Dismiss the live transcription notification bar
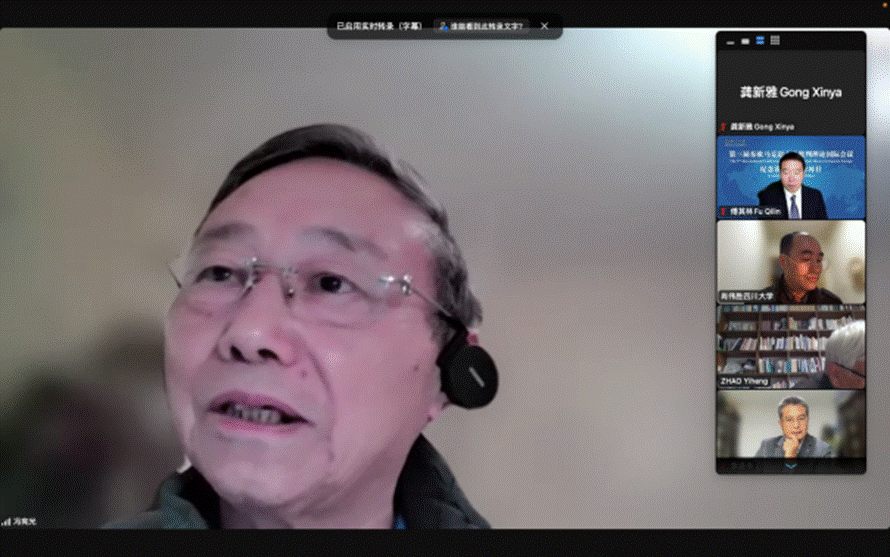 pos(545,27)
